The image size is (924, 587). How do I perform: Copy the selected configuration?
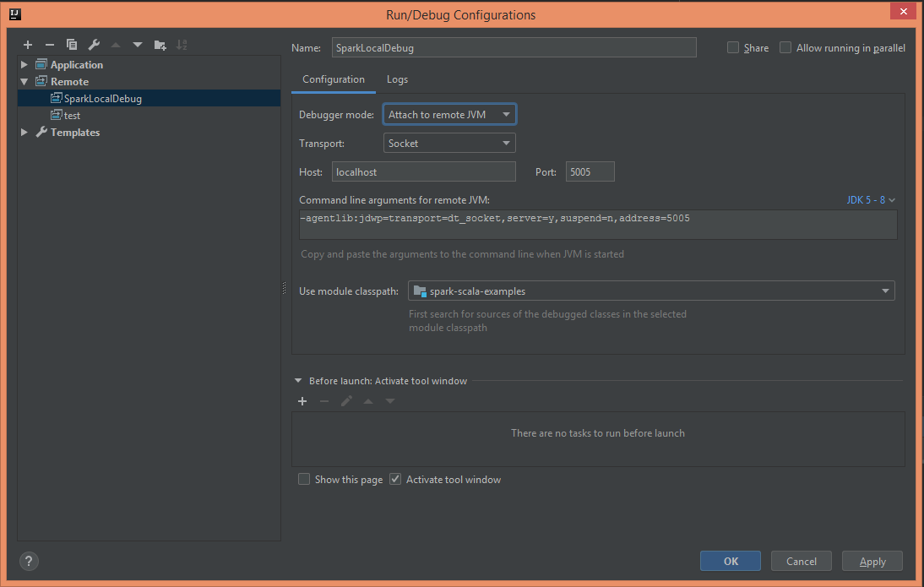[x=71, y=45]
